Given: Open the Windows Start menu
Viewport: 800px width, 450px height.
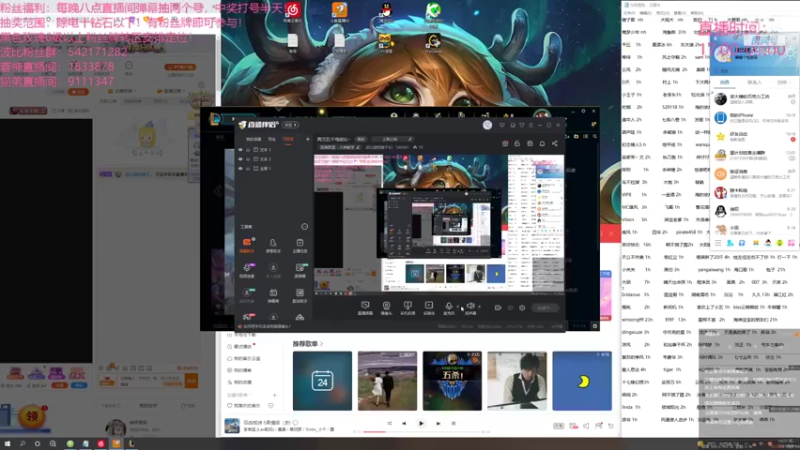Looking at the screenshot, I should (7, 444).
